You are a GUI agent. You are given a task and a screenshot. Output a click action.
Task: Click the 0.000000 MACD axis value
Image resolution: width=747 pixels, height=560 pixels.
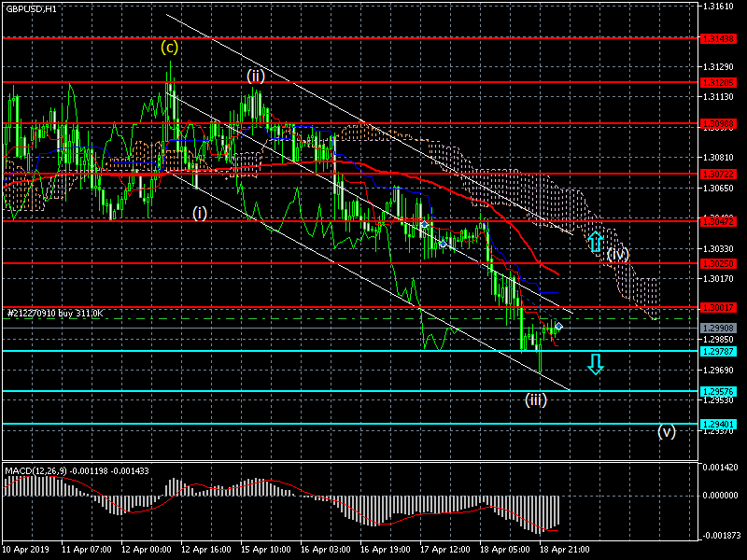pyautogui.click(x=720, y=496)
